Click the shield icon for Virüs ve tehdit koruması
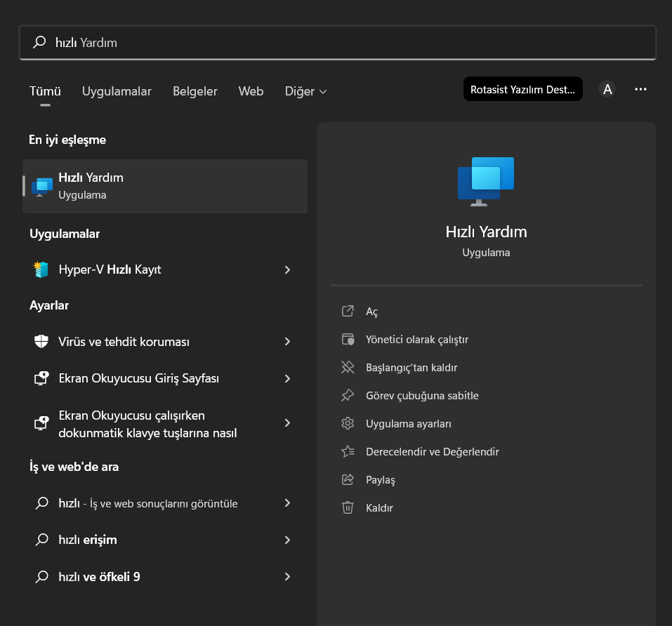 click(41, 341)
